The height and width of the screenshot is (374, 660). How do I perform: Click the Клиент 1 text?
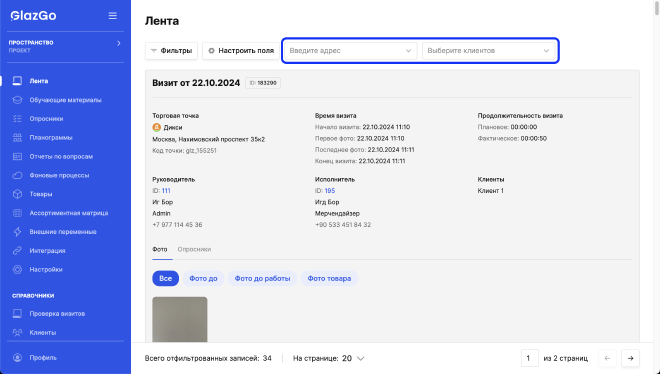(490, 191)
